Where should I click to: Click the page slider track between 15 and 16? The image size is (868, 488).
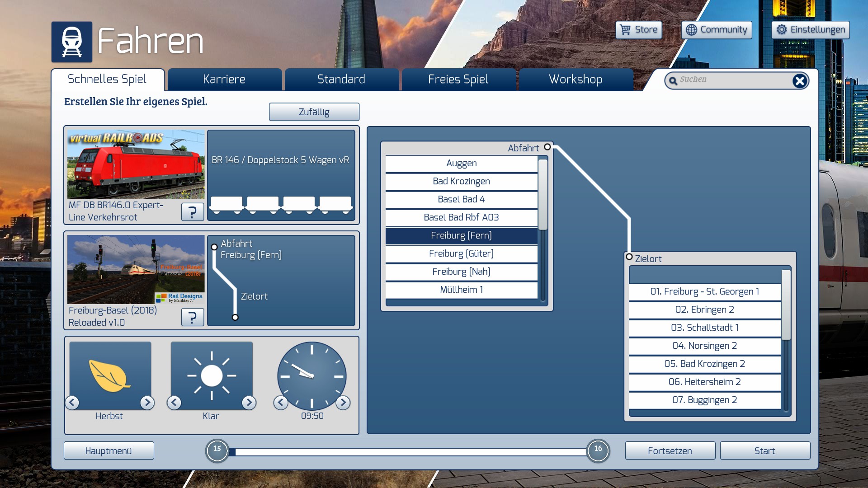[407, 451]
